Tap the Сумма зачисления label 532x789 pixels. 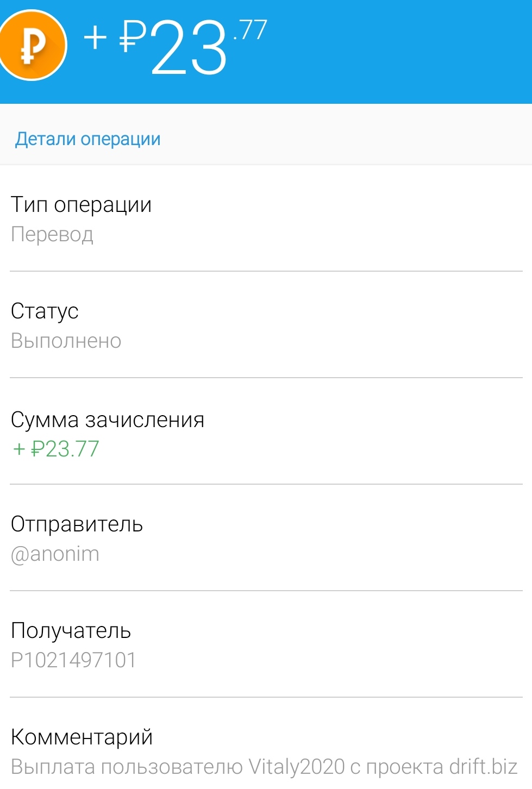[108, 420]
